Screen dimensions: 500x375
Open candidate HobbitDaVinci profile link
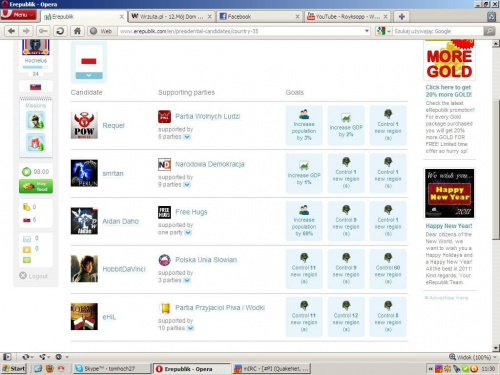tap(124, 269)
